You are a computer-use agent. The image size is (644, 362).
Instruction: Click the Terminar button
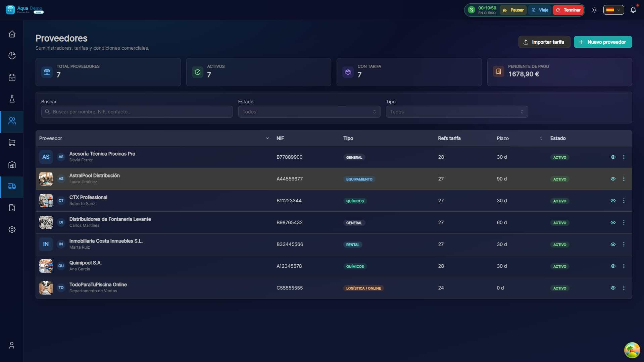tap(568, 10)
